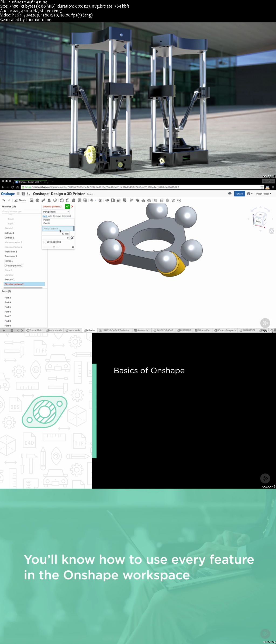Switch to the Frame Main tab

(34, 330)
